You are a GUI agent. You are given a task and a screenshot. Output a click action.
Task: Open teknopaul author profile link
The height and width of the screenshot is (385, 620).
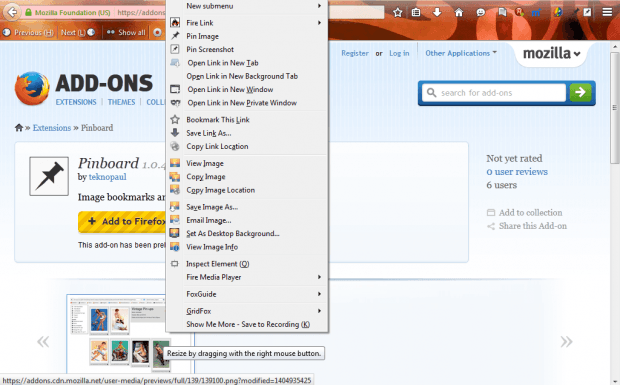[108, 177]
